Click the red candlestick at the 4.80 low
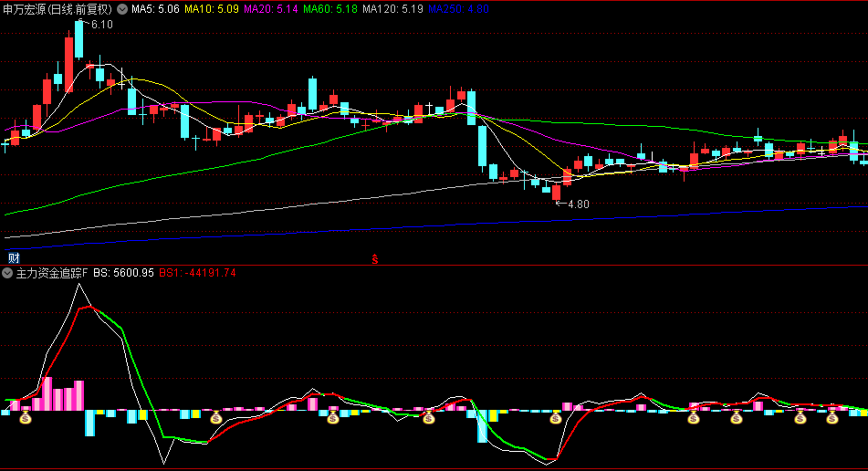 [x=557, y=193]
